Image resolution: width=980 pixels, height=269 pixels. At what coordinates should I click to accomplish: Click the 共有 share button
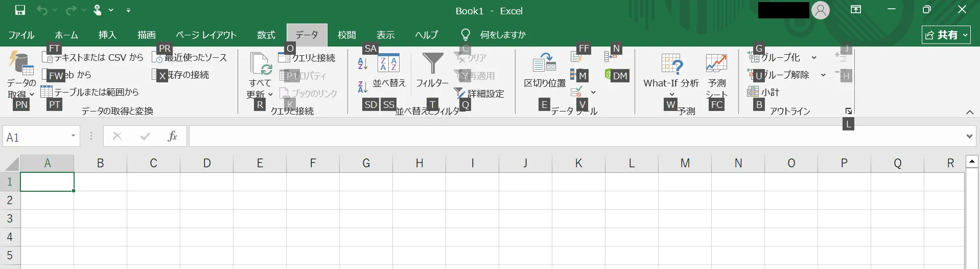click(x=946, y=35)
